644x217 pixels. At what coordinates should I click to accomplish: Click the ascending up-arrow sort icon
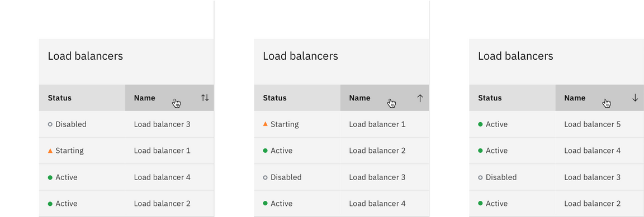pos(420,98)
